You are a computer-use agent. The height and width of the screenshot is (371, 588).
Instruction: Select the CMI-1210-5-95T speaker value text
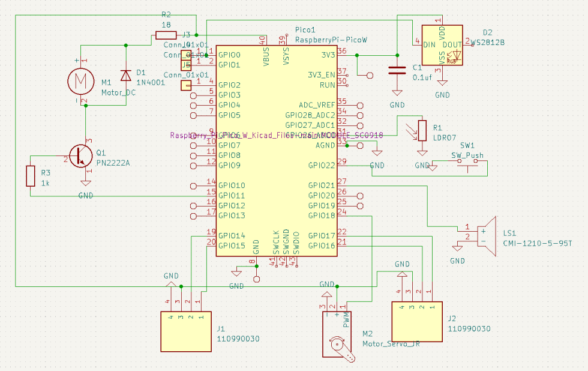[538, 243]
